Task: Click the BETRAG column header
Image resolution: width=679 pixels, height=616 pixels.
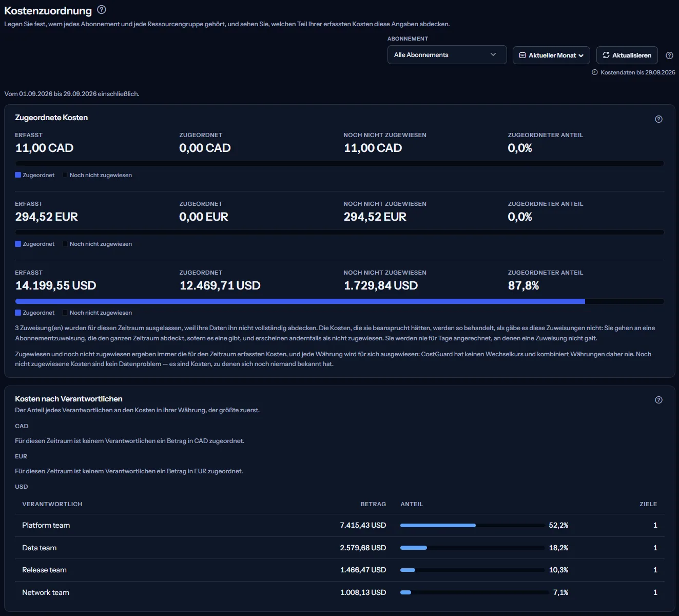Action: click(x=373, y=504)
